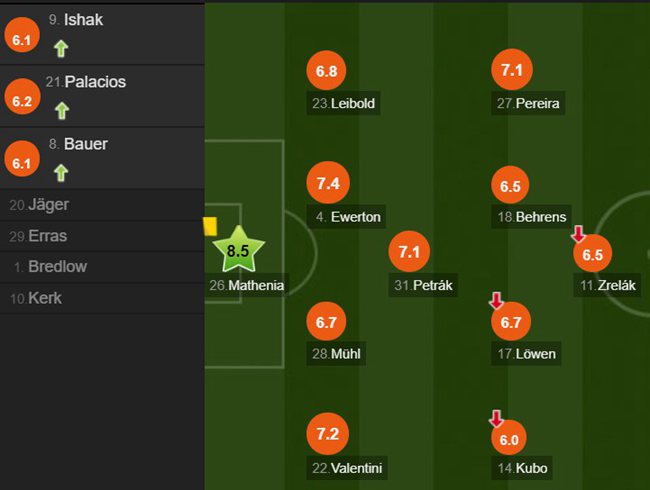Click the green arrow under Bauer
This screenshot has width=650, height=490.
61,173
